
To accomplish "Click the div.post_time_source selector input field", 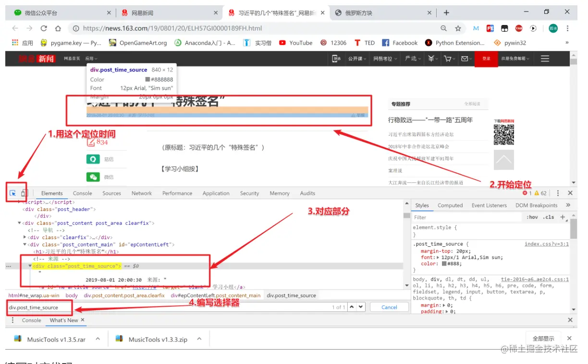I will 38,307.
